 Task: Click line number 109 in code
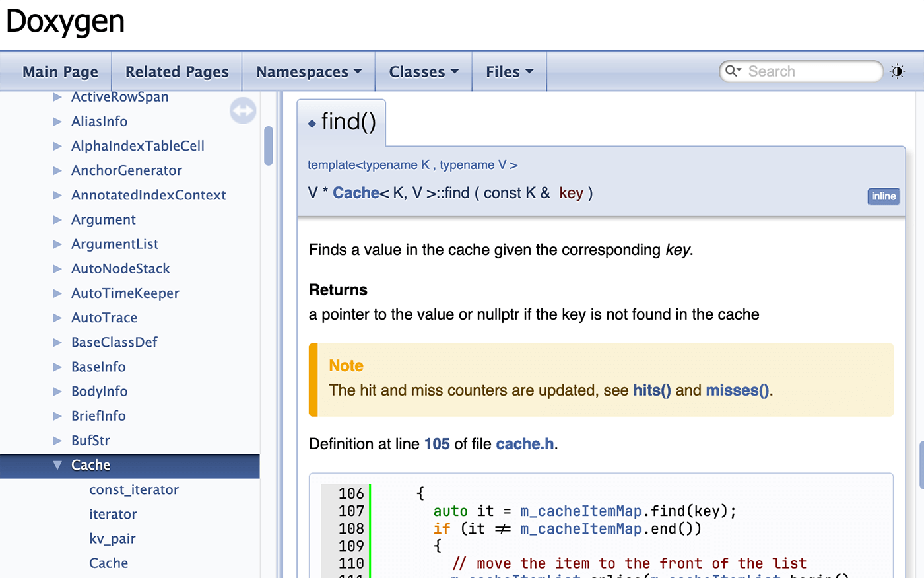351,546
